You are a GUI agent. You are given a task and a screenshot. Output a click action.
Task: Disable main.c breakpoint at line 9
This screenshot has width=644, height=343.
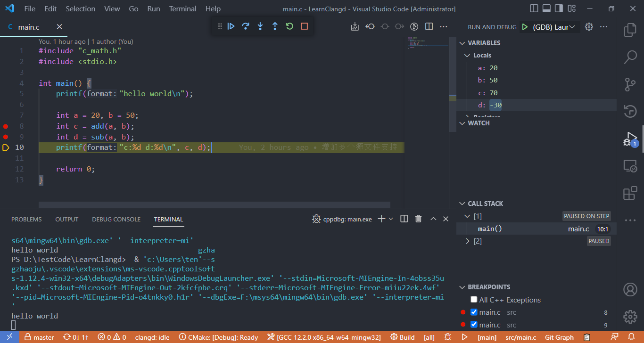pos(474,325)
